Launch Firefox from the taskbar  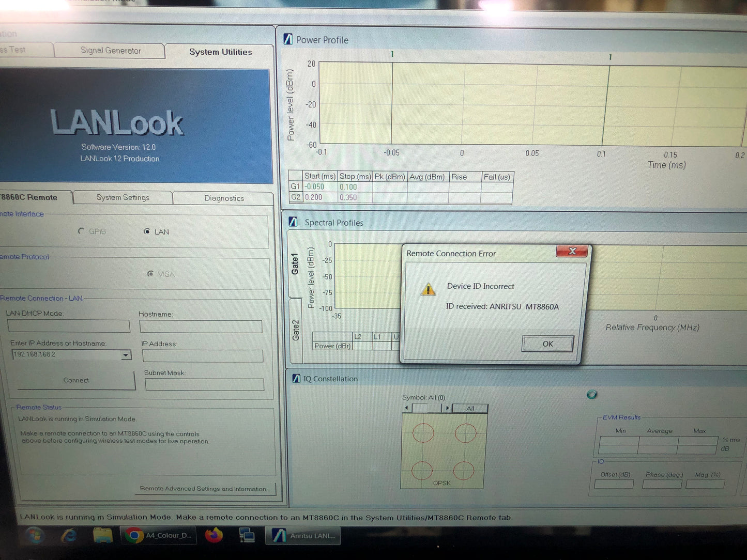click(x=214, y=536)
